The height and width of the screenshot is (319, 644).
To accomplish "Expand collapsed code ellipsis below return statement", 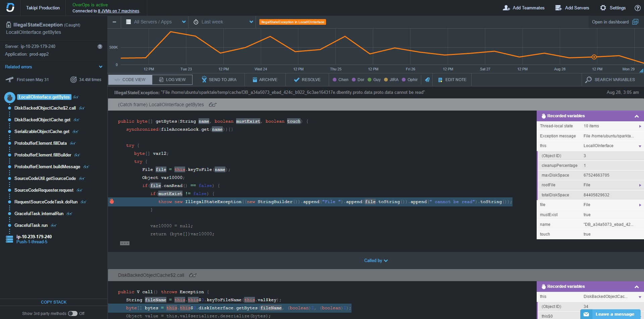I will [x=125, y=243].
